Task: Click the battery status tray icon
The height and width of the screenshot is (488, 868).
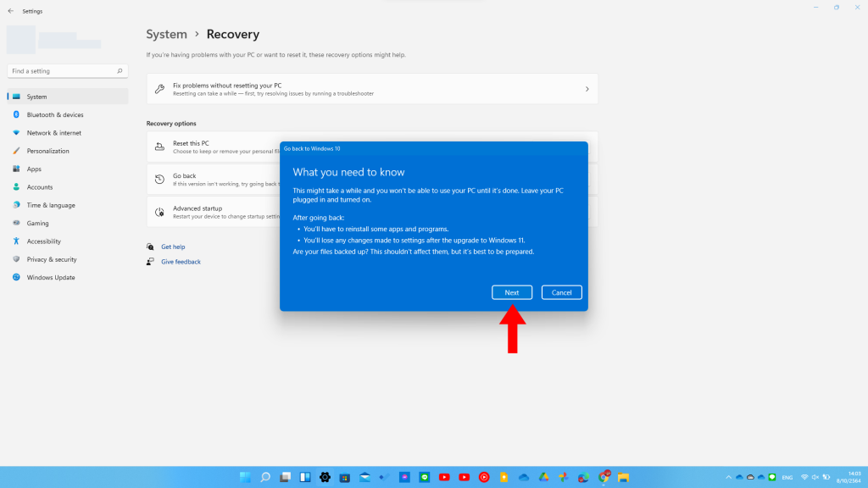Action: [826, 477]
